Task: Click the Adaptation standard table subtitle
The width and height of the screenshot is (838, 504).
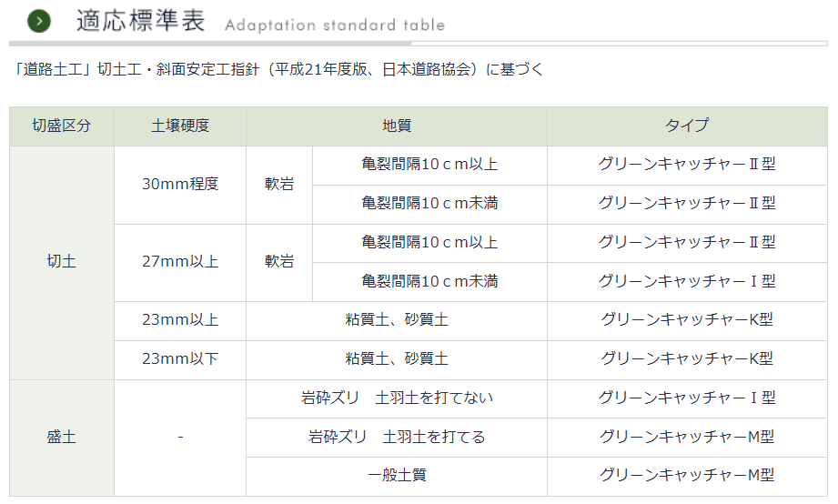Action: pos(335,25)
